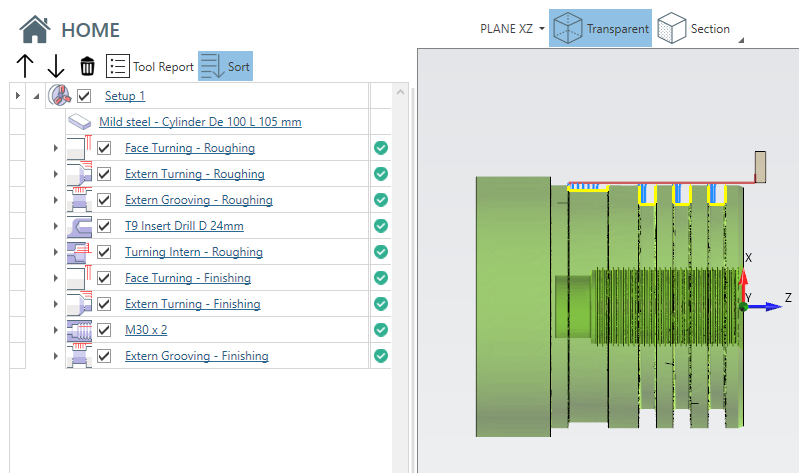This screenshot has width=799, height=473.
Task: Open Mild steel cylinder stock link
Action: click(200, 122)
